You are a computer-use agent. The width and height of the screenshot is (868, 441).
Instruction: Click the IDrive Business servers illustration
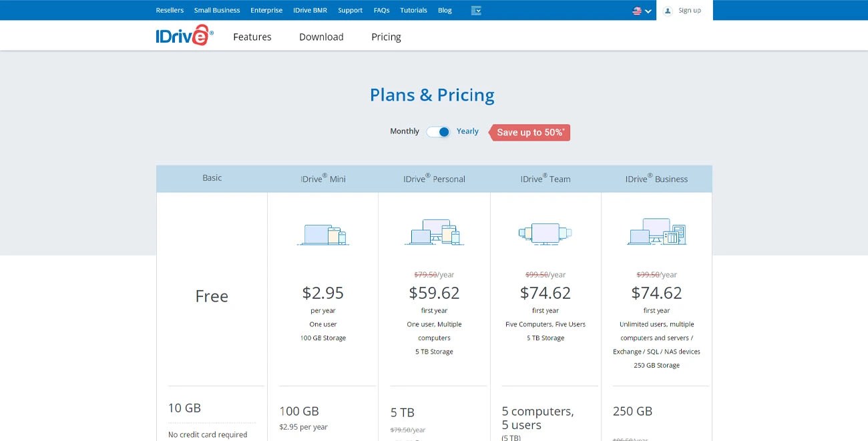(x=657, y=232)
